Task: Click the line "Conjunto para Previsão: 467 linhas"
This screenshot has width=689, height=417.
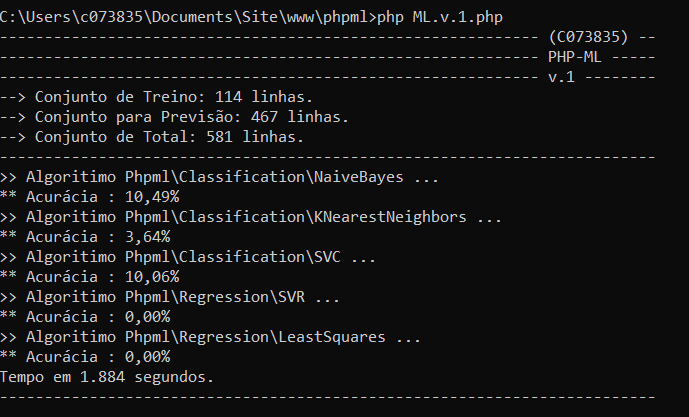Action: (174, 117)
